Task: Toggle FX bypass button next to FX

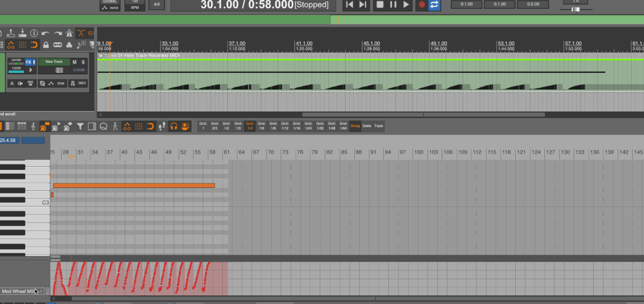Action: (x=34, y=62)
